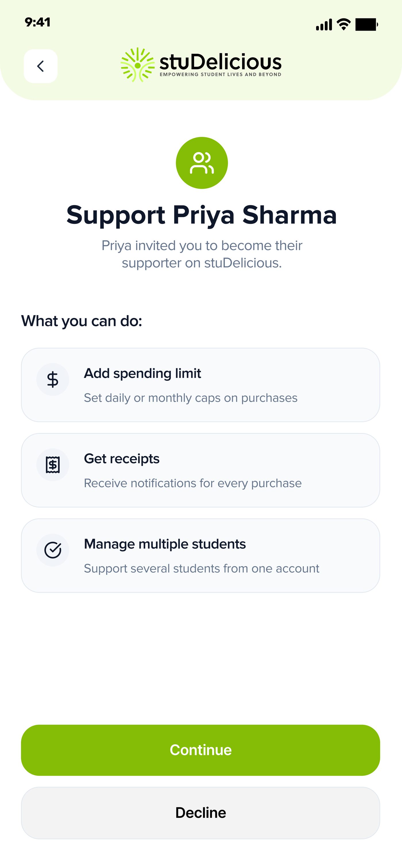Screen dimensions: 402x868
Task: Click the checkmark circle icon
Action: (x=53, y=550)
